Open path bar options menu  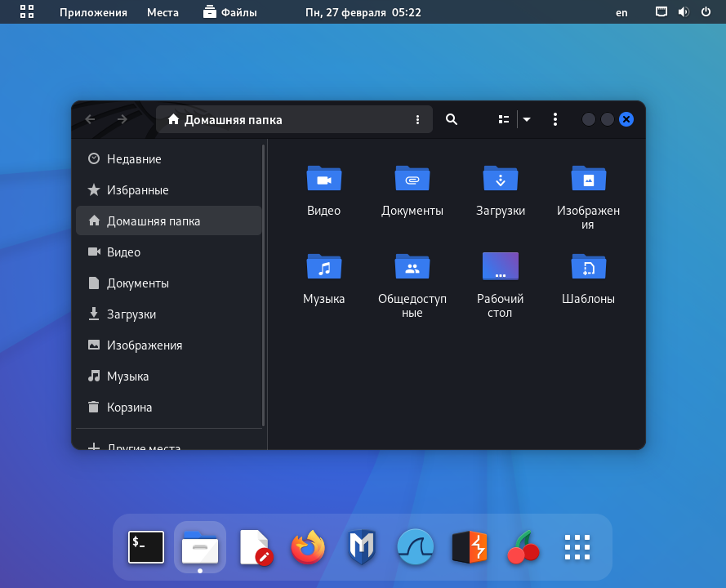[x=417, y=119]
